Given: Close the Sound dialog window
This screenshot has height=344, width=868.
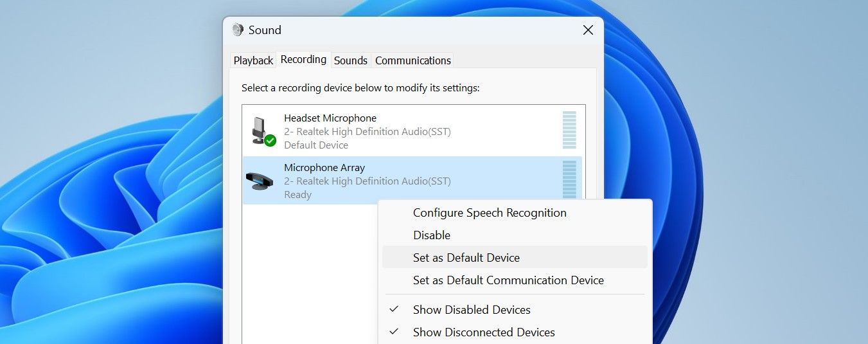Looking at the screenshot, I should point(587,30).
